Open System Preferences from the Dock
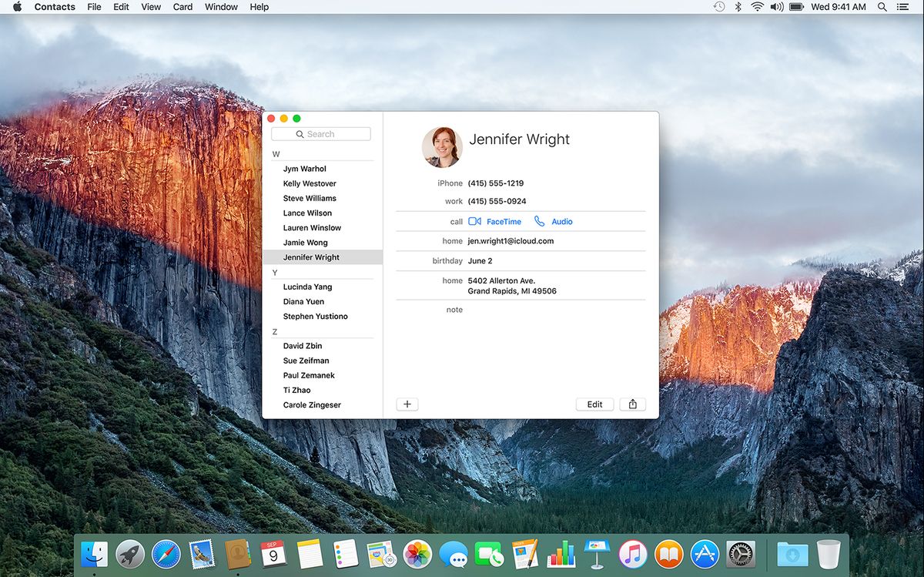This screenshot has height=577, width=924. tap(740, 553)
